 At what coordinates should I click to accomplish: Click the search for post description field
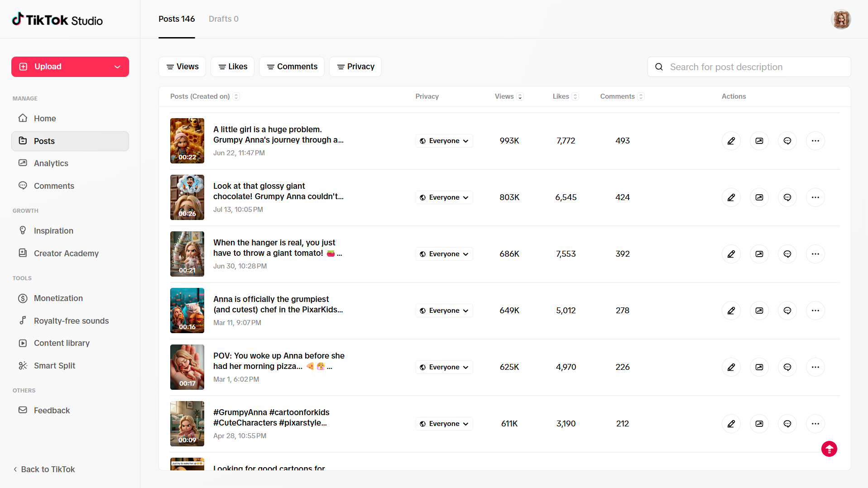(x=749, y=67)
